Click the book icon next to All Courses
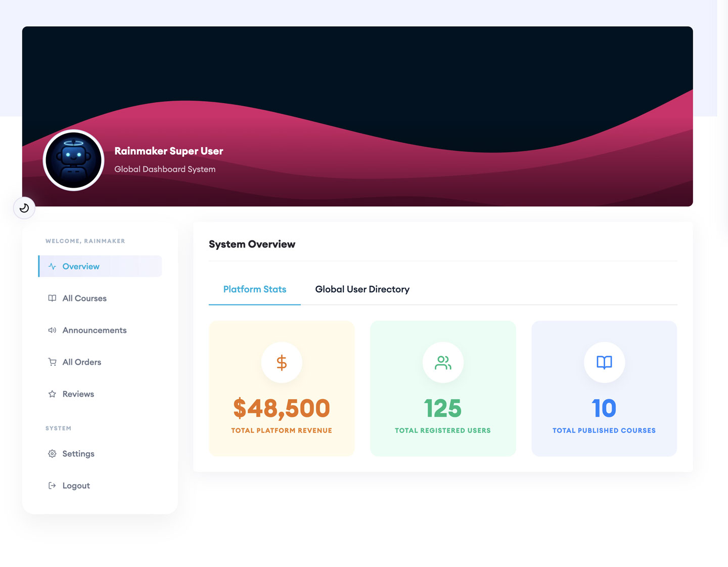 pos(52,298)
